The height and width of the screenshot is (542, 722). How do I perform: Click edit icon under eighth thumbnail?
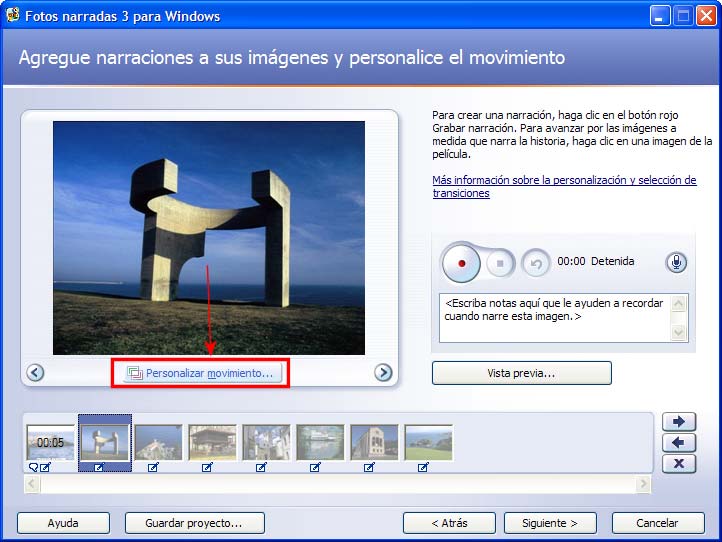click(x=423, y=467)
